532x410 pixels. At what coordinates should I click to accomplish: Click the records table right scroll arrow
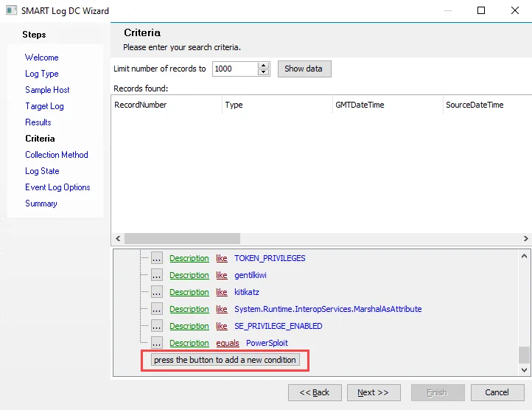point(525,238)
